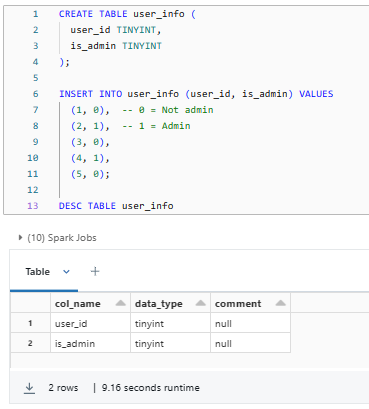369x409 pixels.
Task: Click the closing parenthesis on line 4
Action: (61, 62)
